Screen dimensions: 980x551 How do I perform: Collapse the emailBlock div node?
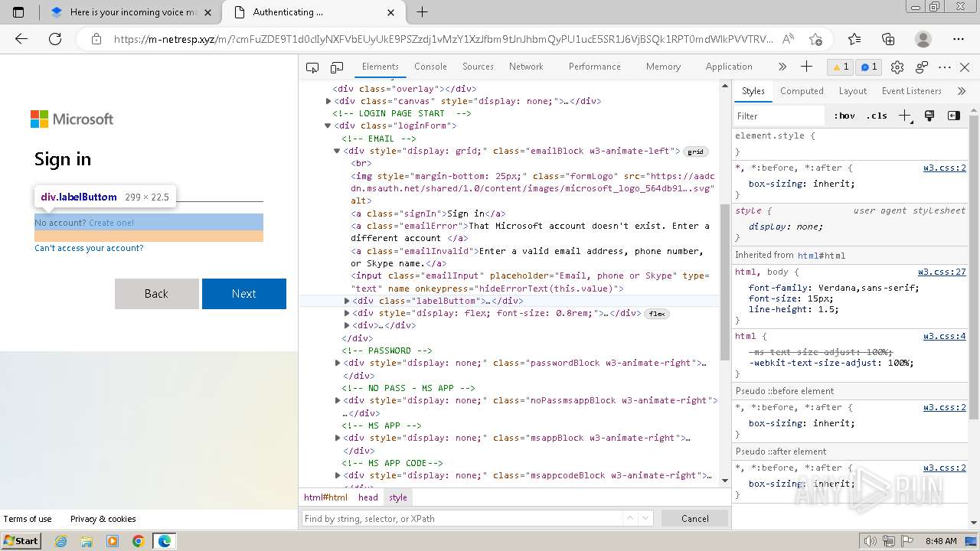pos(337,151)
